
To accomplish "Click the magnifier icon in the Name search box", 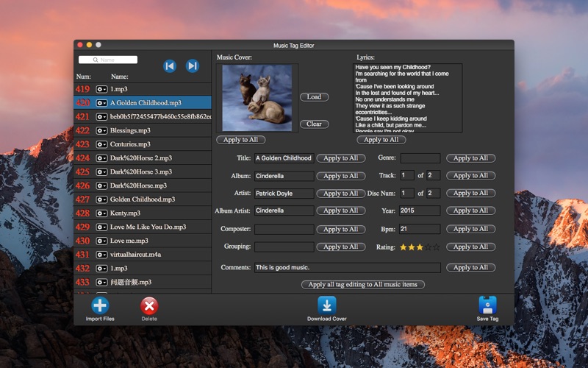I will 96,60.
